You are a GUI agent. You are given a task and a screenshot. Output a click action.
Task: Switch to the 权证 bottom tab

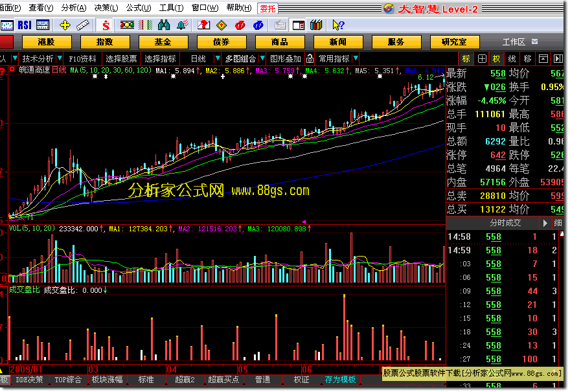pos(301,380)
